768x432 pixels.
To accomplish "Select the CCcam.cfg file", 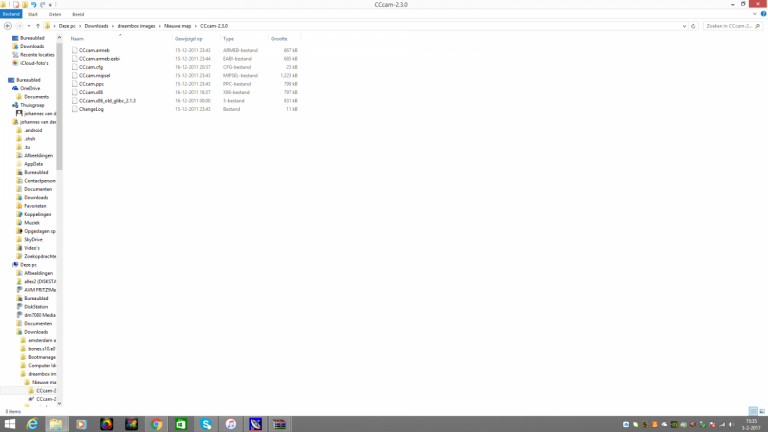I will click(x=91, y=67).
